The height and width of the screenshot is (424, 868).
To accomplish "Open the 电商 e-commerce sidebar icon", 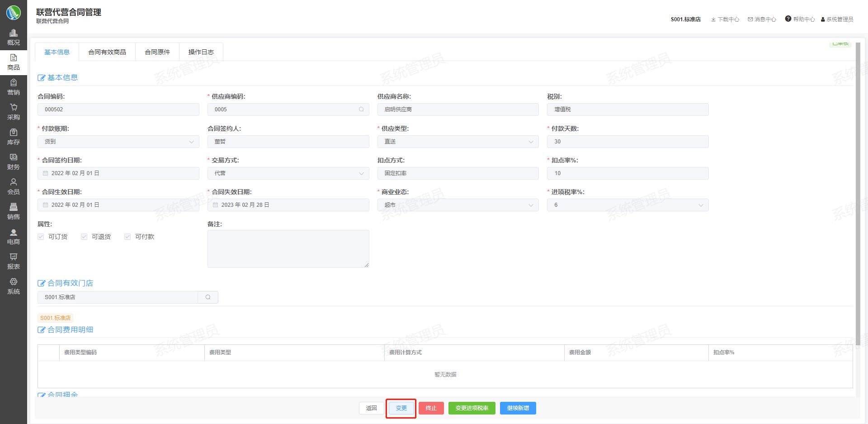I will (14, 237).
